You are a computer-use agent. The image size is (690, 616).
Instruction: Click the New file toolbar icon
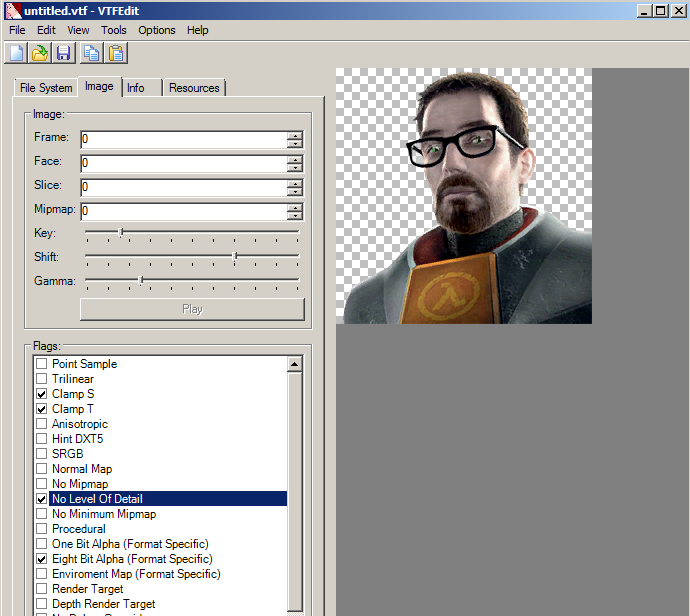pyautogui.click(x=16, y=54)
